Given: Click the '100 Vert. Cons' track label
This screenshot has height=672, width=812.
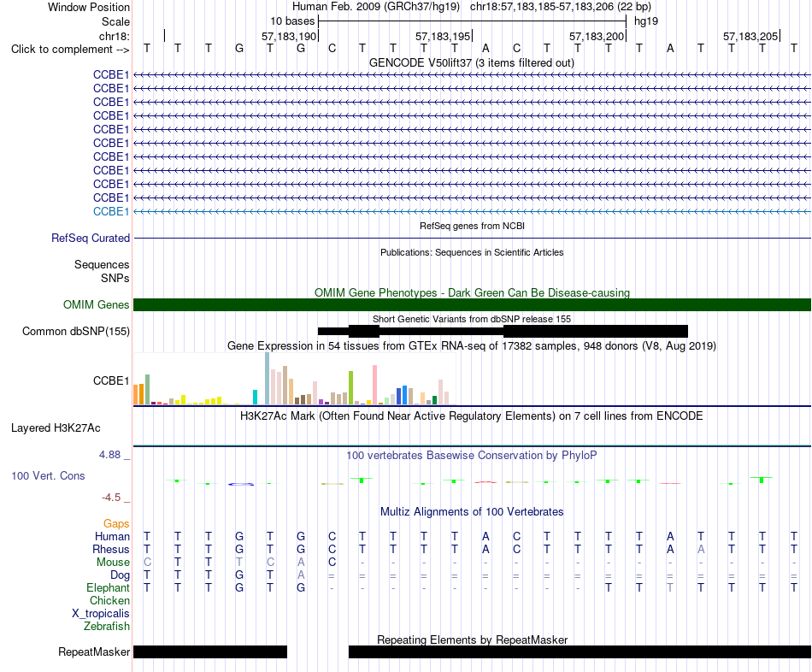Looking at the screenshot, I should (48, 475).
